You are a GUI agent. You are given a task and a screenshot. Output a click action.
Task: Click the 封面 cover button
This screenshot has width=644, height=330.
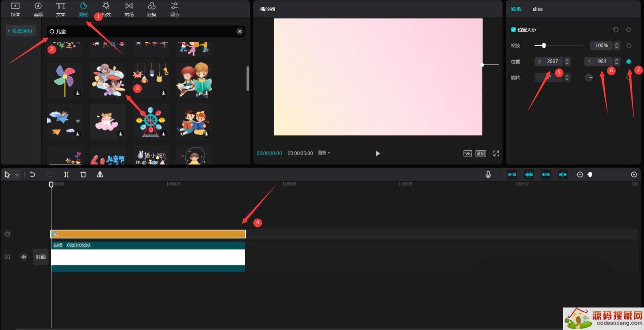(x=41, y=257)
